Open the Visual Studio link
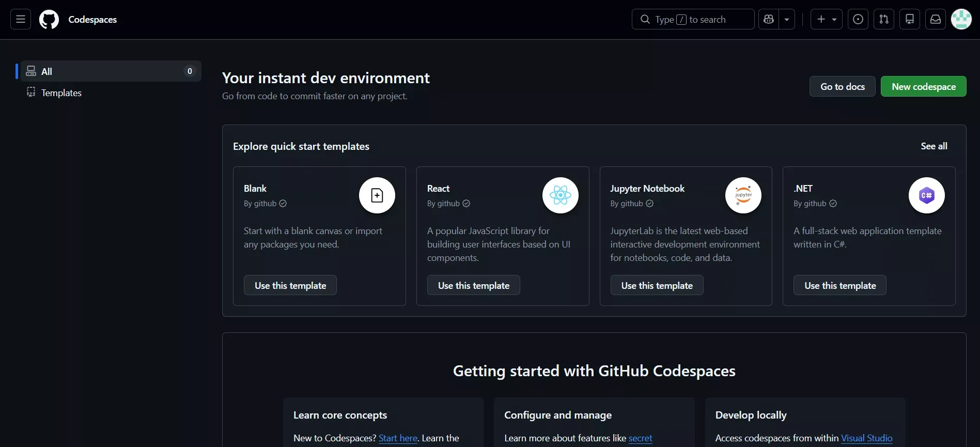Viewport: 980px width, 447px height. (x=867, y=438)
